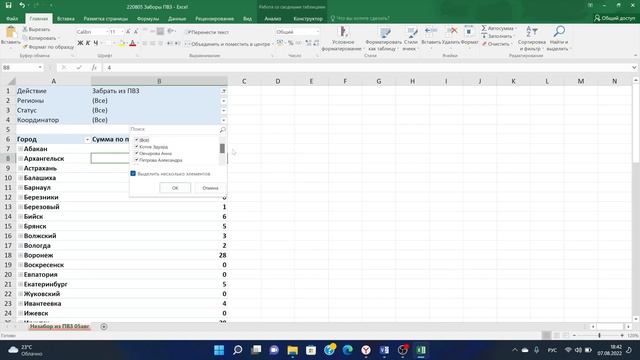Click the Save icon in title bar

(x=8, y=6)
